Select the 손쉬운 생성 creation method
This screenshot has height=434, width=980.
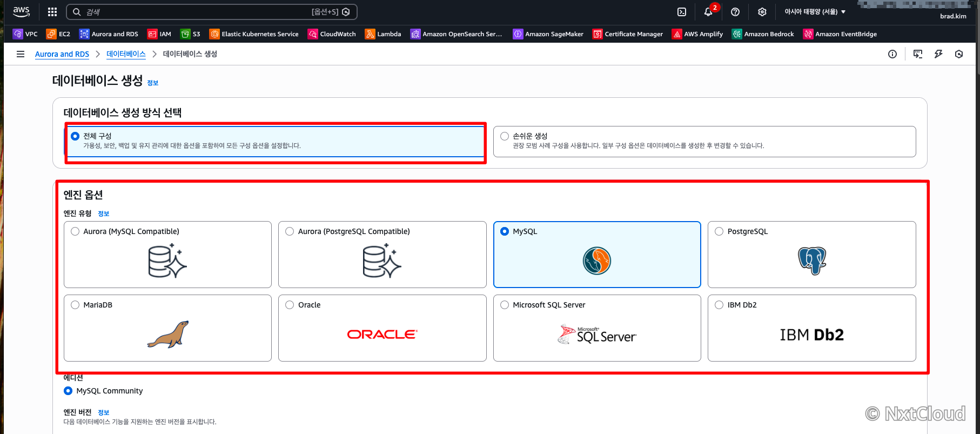[704, 142]
